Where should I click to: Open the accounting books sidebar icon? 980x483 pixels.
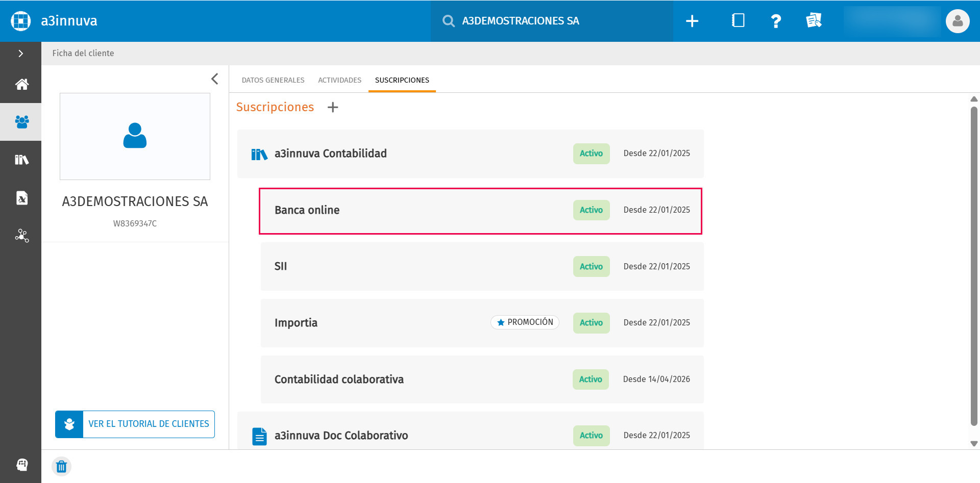[21, 160]
